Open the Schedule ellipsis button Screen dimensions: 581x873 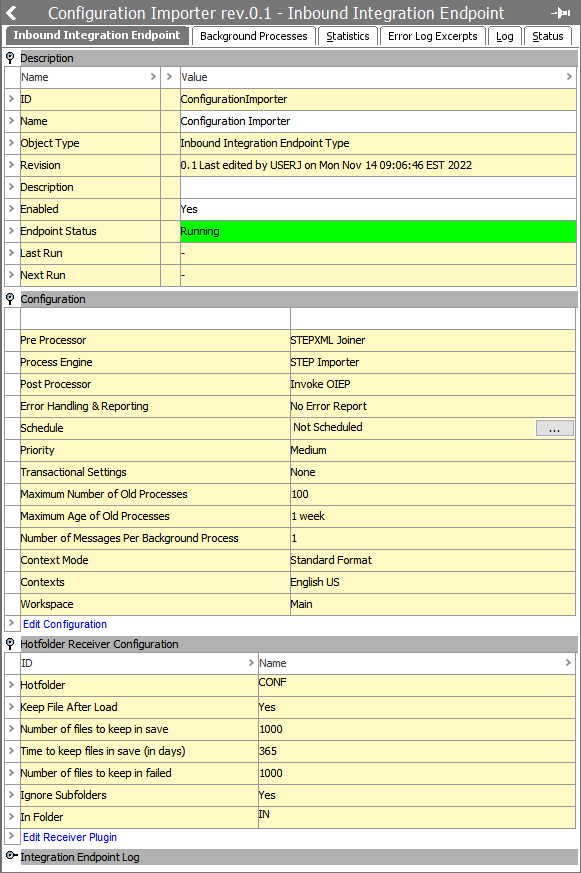tap(554, 428)
